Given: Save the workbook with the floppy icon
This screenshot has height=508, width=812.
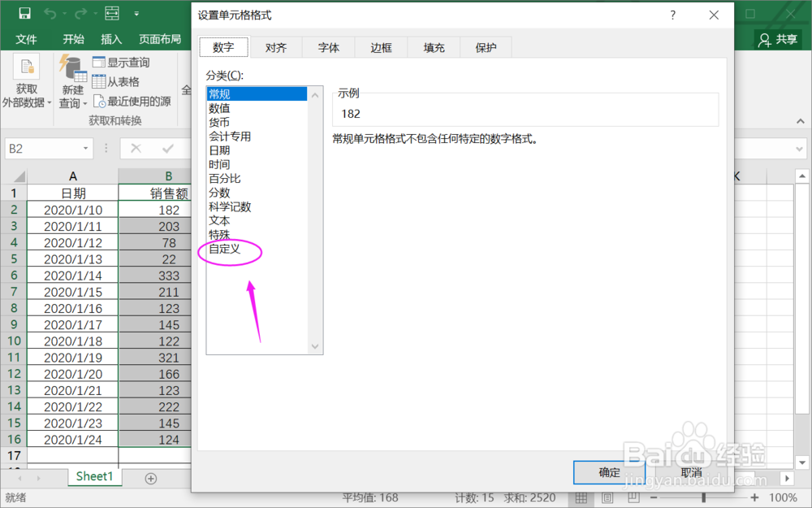Looking at the screenshot, I should pos(24,14).
